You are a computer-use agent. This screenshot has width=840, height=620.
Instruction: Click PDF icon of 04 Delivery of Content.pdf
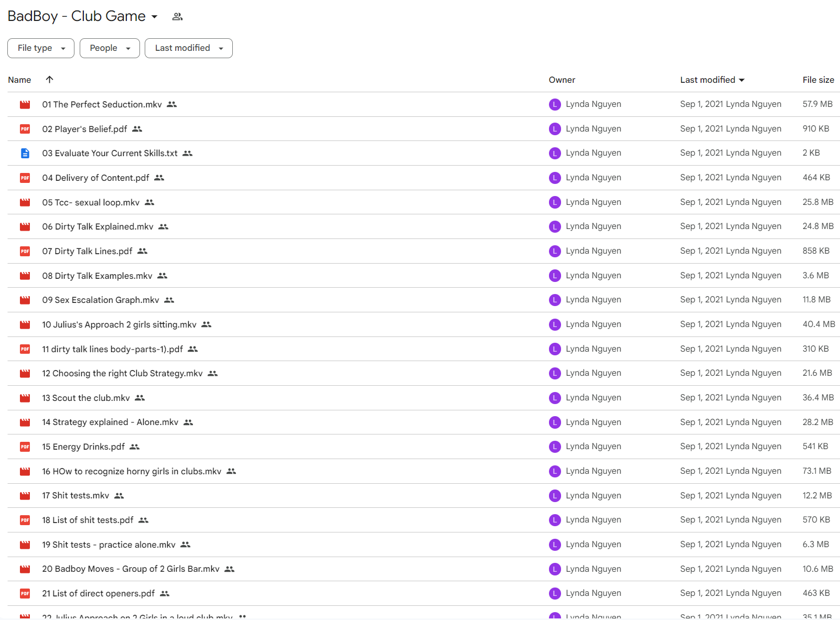pos(25,178)
